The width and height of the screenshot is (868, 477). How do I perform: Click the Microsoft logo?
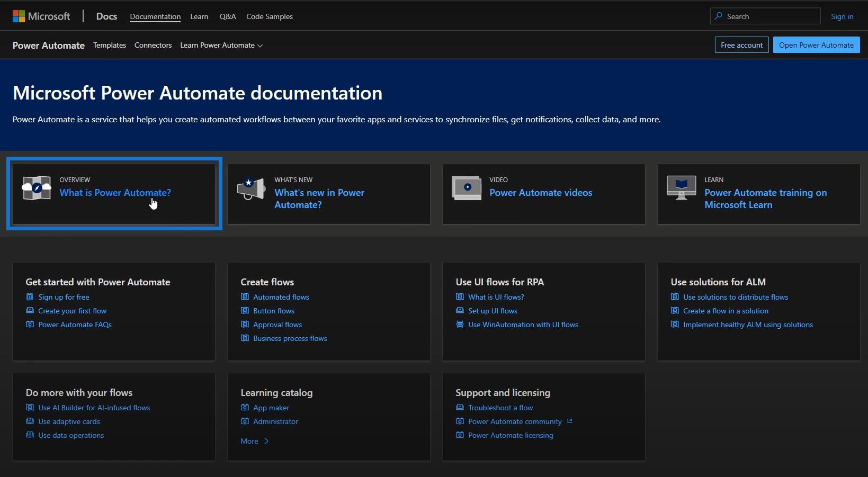pyautogui.click(x=41, y=16)
